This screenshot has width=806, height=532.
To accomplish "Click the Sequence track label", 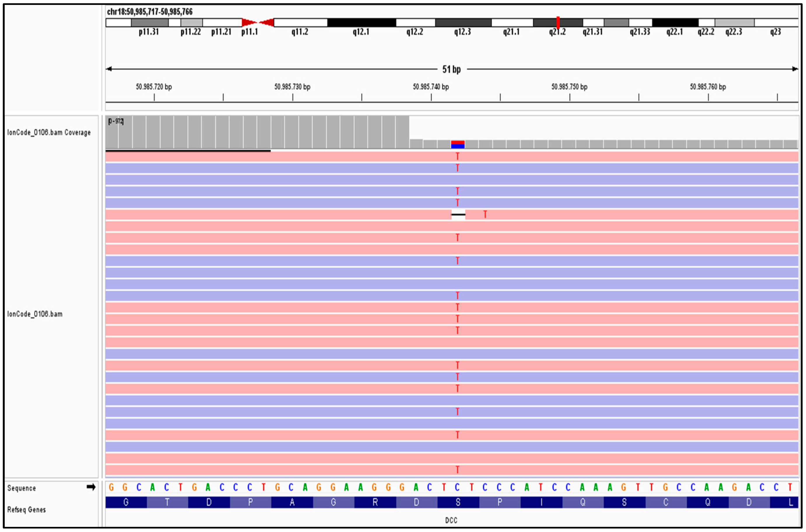I will click(21, 488).
